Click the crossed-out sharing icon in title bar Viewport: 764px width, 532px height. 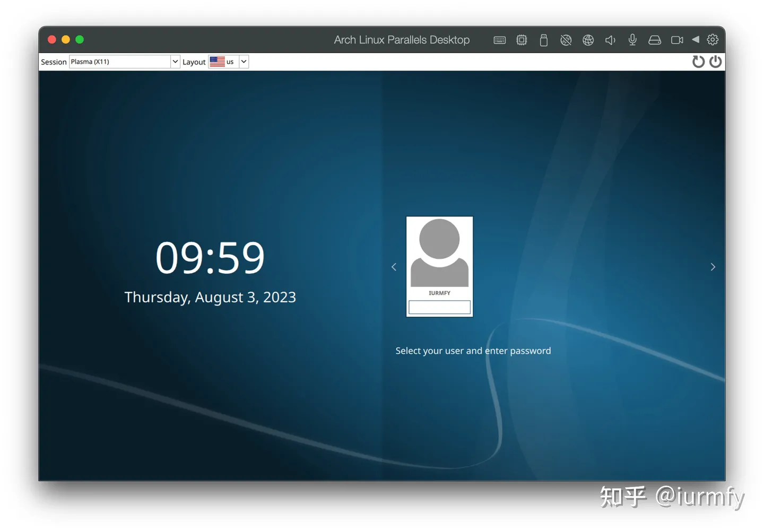[x=566, y=40]
